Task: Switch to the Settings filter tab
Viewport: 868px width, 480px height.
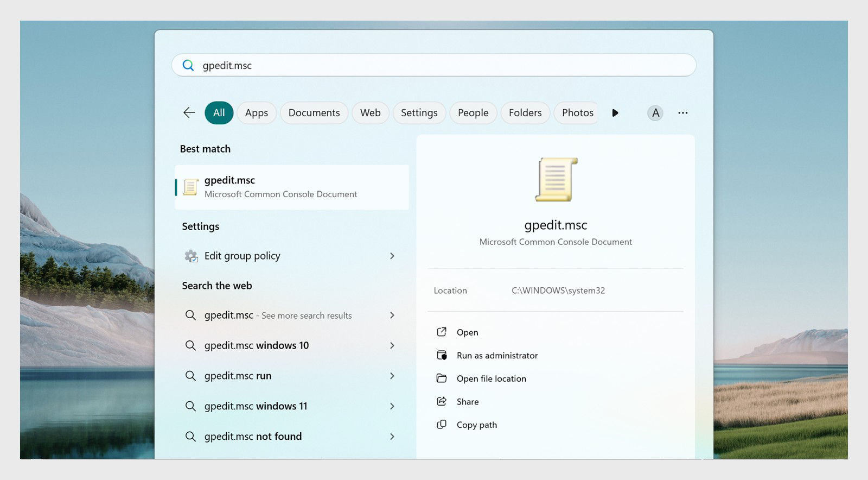Action: tap(419, 113)
